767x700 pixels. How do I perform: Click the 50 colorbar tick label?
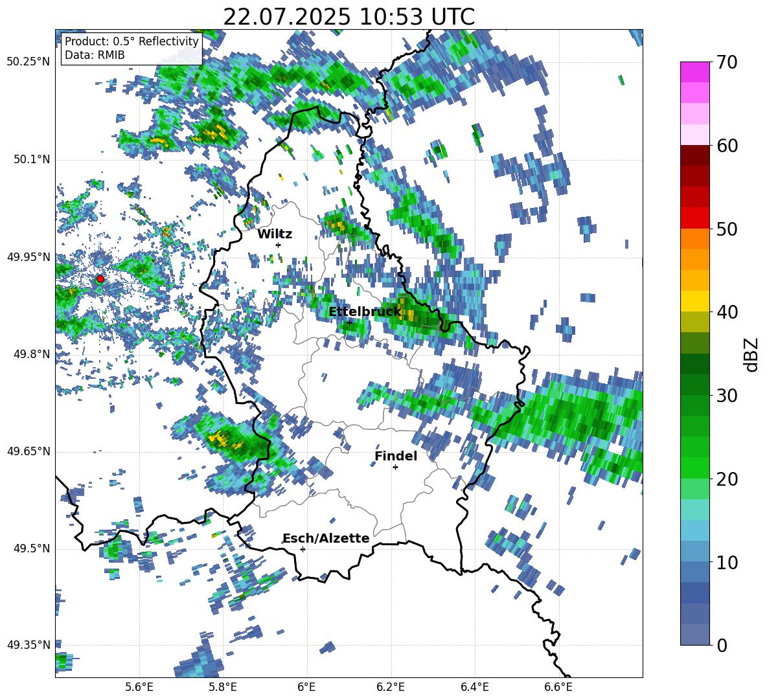click(726, 229)
